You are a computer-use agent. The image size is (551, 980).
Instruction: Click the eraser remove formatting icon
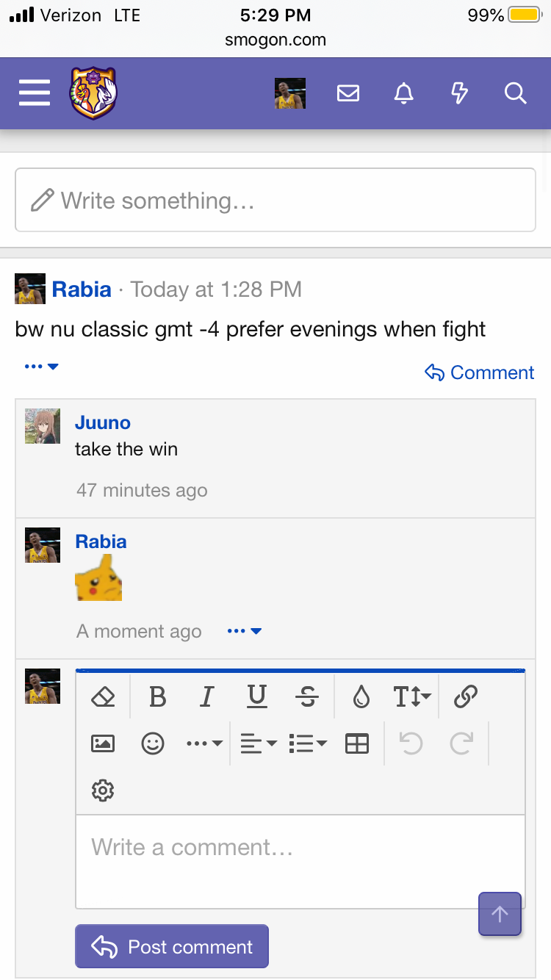103,696
